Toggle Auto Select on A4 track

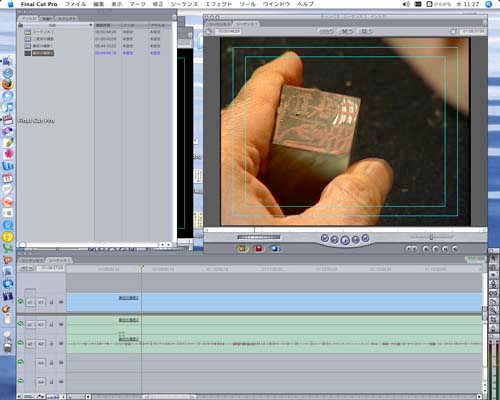point(61,382)
